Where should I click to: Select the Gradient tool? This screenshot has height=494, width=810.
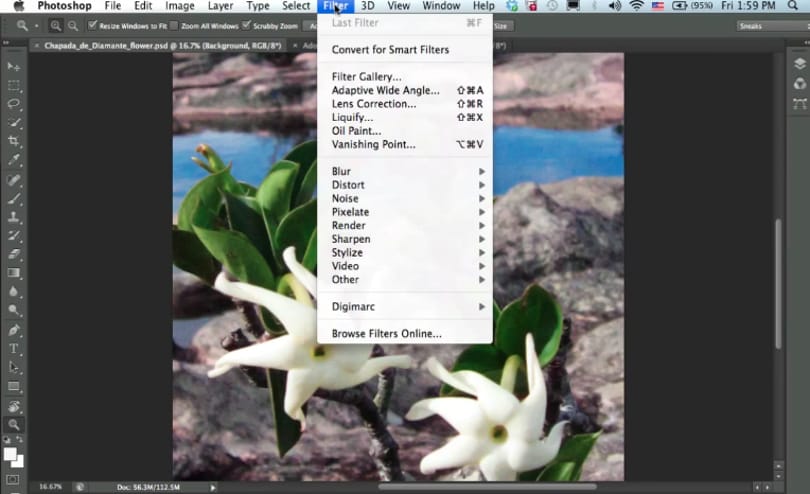coord(13,273)
